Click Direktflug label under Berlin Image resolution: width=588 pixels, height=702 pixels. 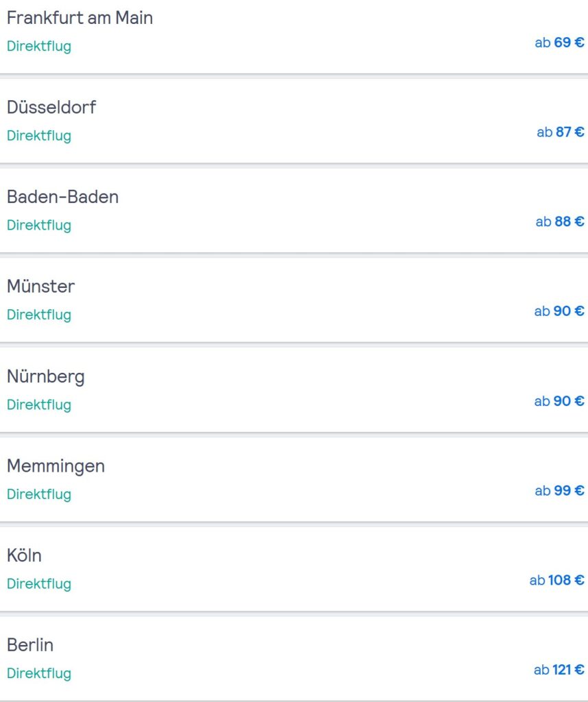pos(39,673)
